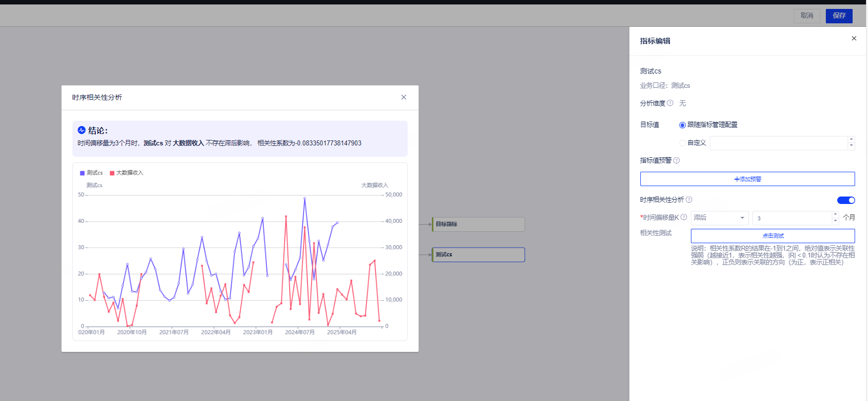Screen dimensions: 868x401
Task: Close the 指标编辑 side panel
Action: [x=854, y=39]
